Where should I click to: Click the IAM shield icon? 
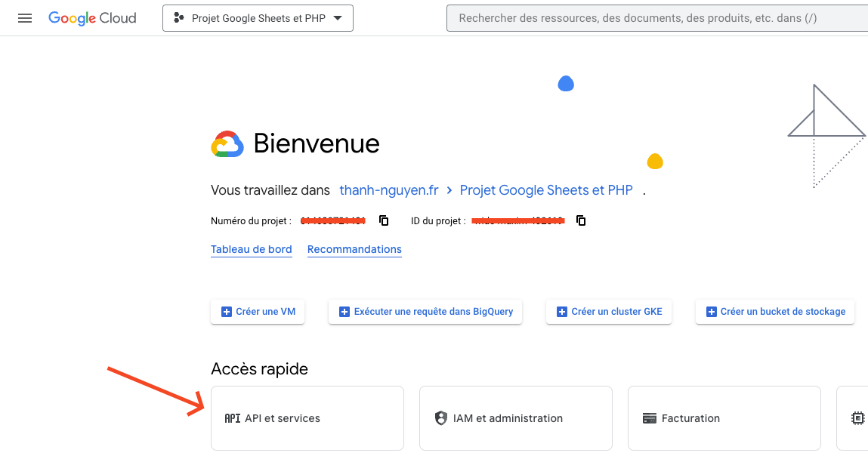pyautogui.click(x=441, y=418)
